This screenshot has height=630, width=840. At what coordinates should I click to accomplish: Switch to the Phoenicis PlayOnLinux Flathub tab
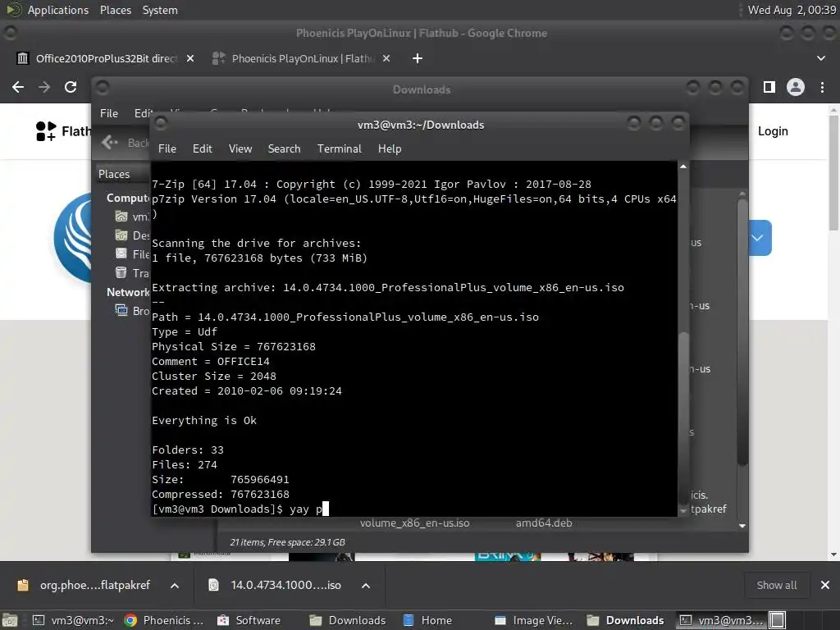303,58
